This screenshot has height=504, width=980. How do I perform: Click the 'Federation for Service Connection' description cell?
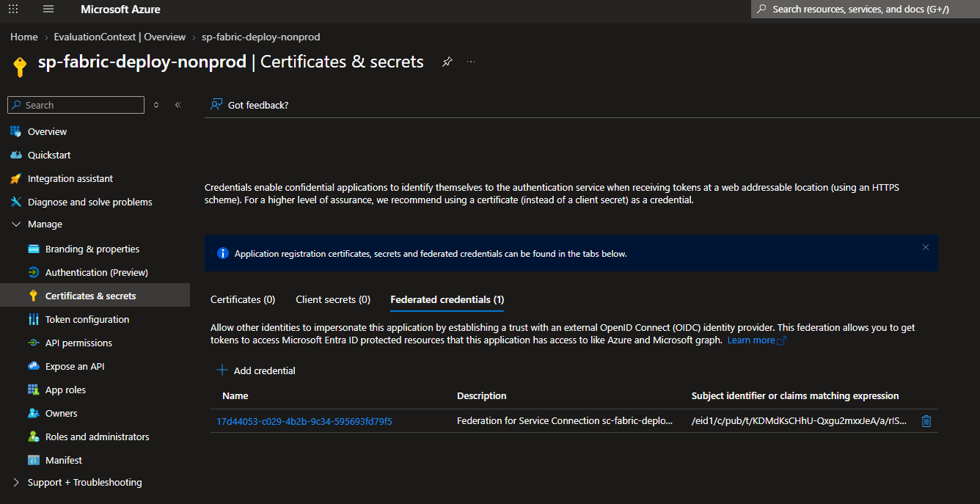(x=565, y=421)
